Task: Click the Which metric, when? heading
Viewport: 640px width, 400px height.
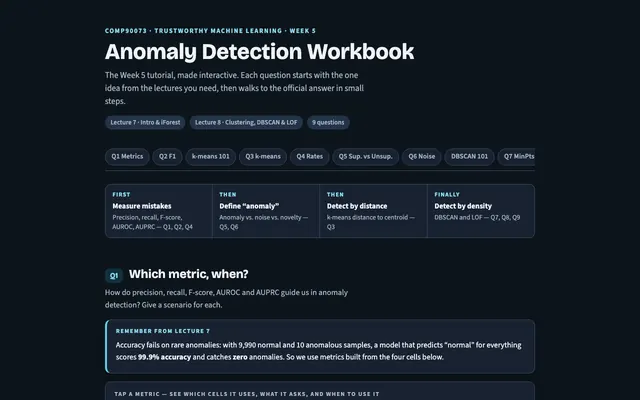Action: click(189, 274)
